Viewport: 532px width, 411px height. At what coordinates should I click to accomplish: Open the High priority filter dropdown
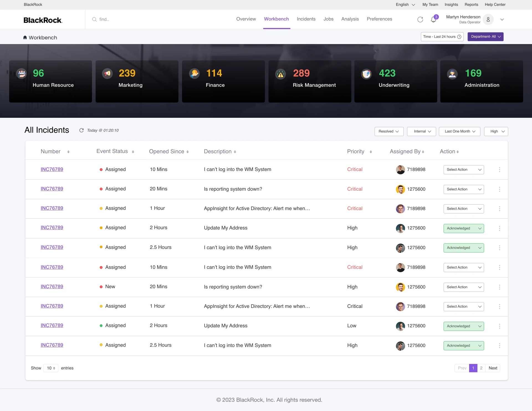point(496,131)
